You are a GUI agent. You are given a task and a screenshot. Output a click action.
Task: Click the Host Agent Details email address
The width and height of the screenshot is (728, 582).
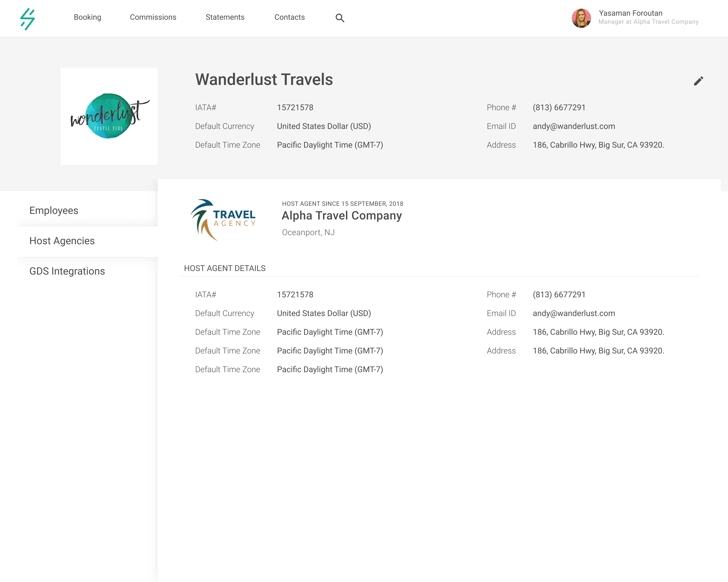(574, 314)
